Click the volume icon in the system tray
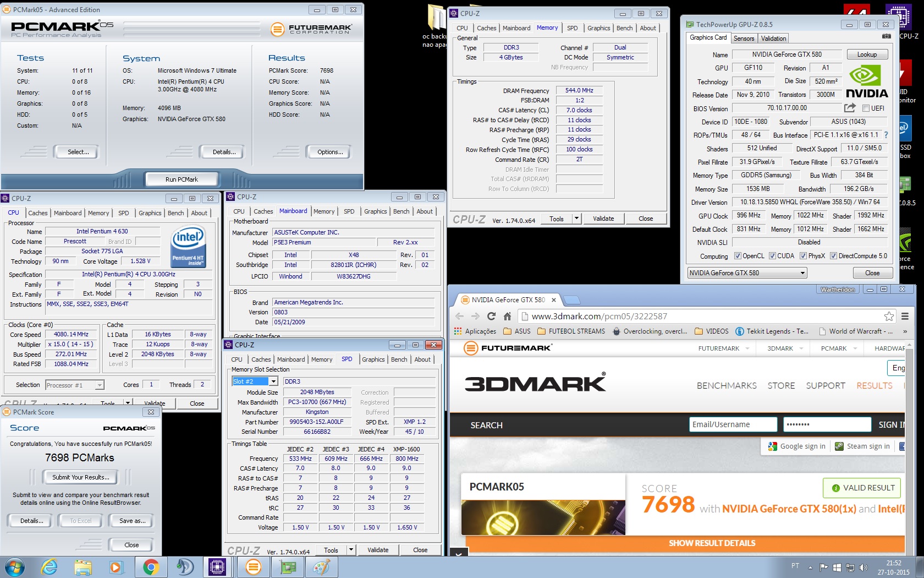 [x=863, y=567]
